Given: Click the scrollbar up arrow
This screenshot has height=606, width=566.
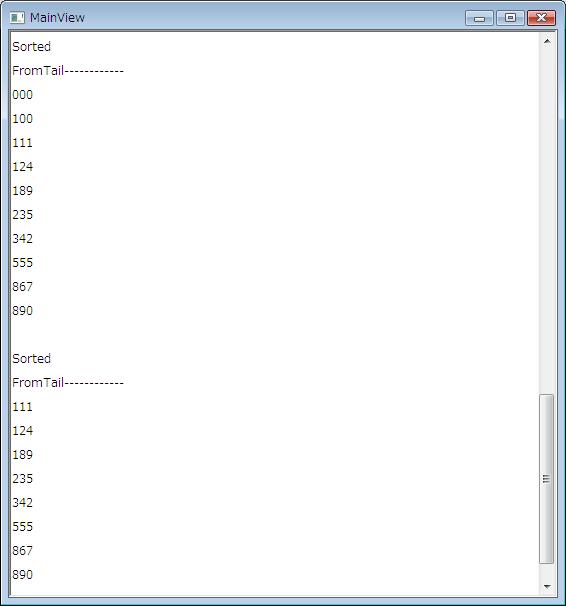Looking at the screenshot, I should coord(547,41).
